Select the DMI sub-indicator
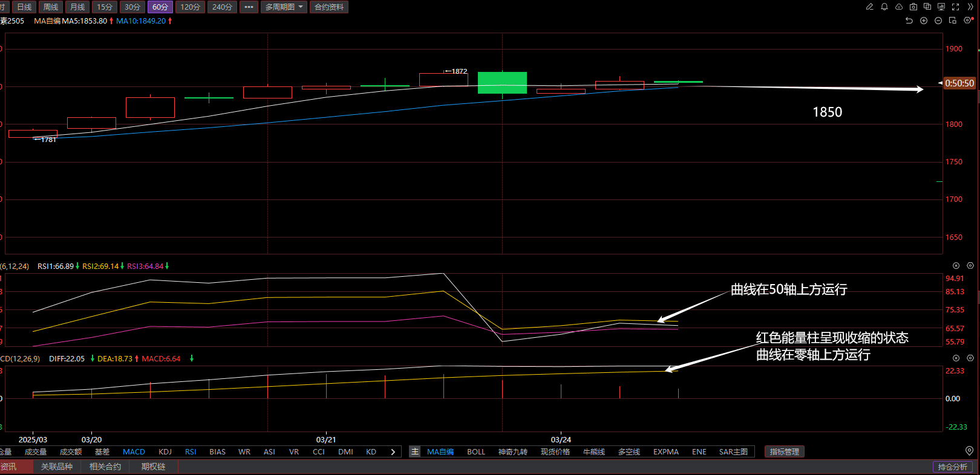 345,451
